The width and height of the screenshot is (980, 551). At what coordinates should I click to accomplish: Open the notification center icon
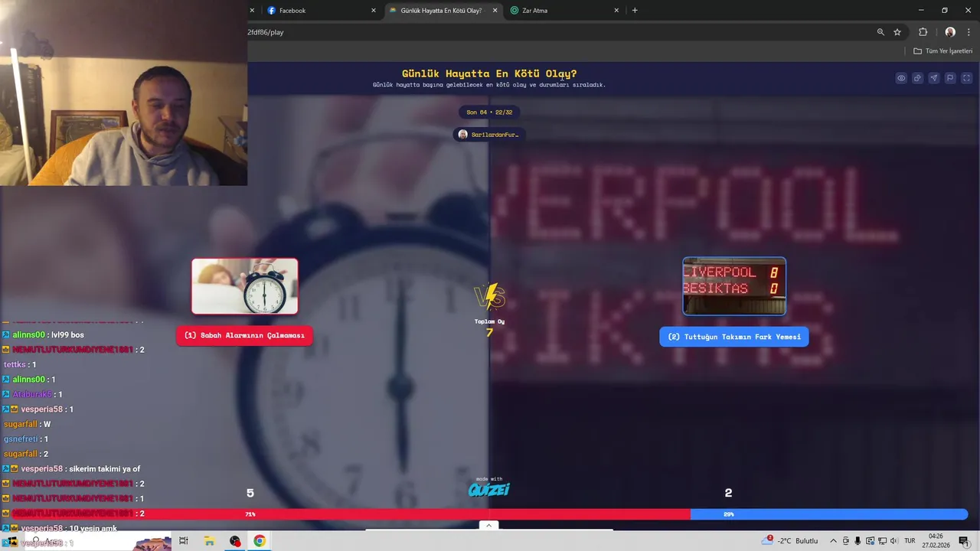pyautogui.click(x=964, y=541)
